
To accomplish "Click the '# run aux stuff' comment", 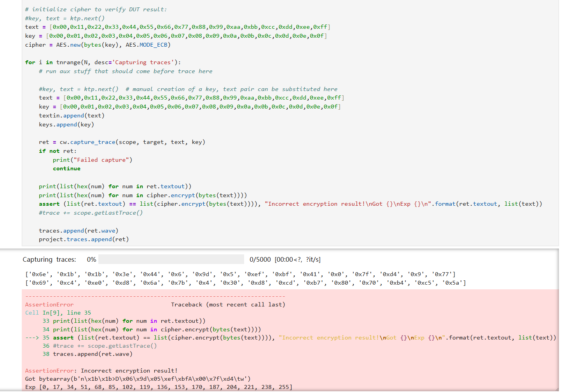I will (125, 71).
